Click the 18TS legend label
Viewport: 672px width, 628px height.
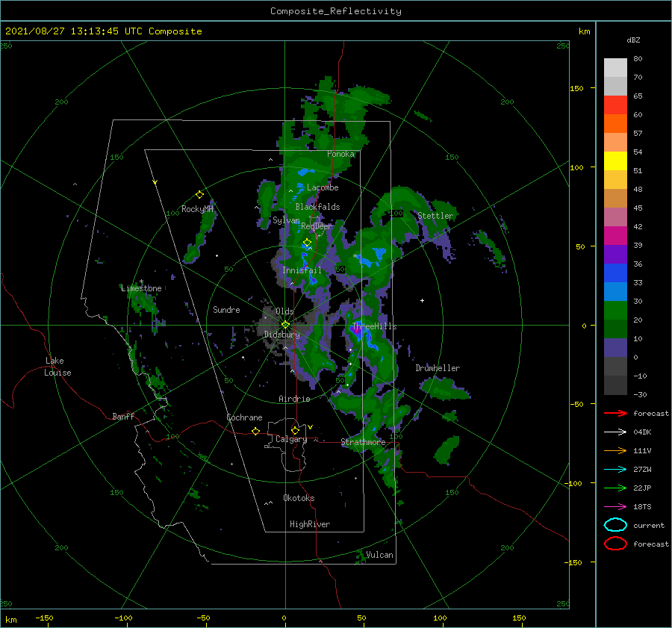tap(642, 507)
